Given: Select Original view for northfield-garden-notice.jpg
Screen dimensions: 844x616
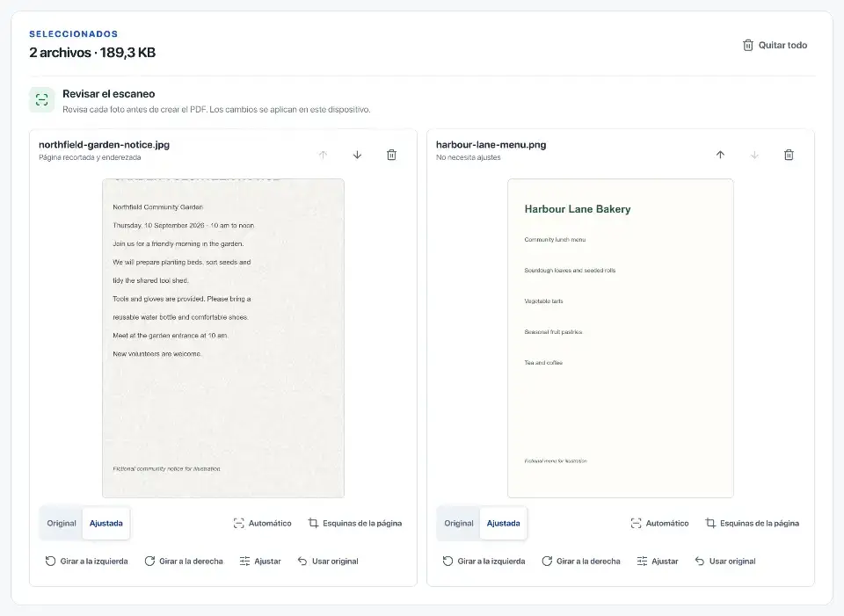Looking at the screenshot, I should 62,523.
